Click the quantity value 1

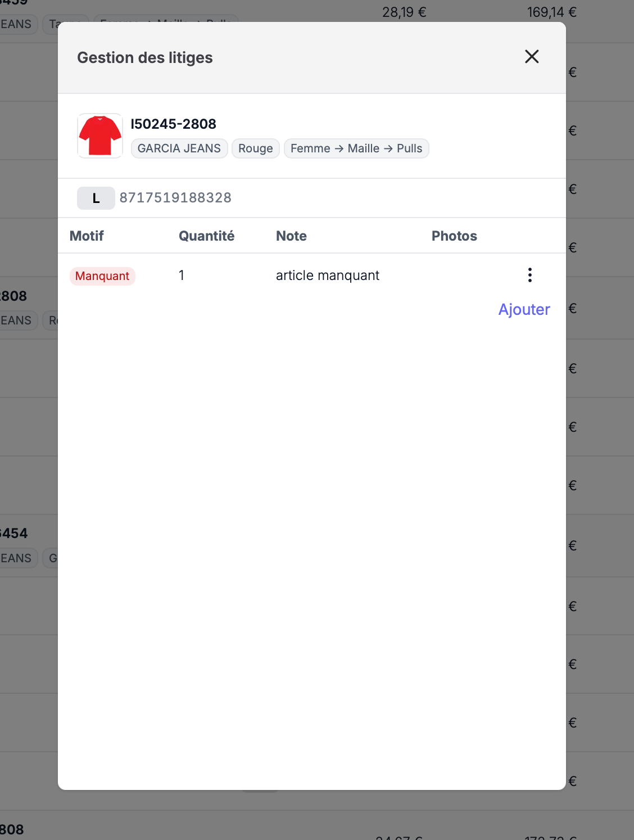[182, 276]
